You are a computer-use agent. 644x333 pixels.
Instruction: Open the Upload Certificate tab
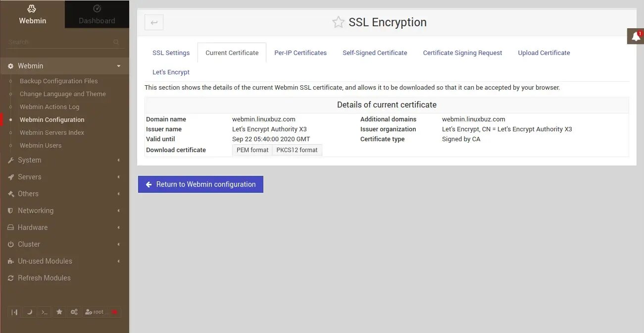544,53
